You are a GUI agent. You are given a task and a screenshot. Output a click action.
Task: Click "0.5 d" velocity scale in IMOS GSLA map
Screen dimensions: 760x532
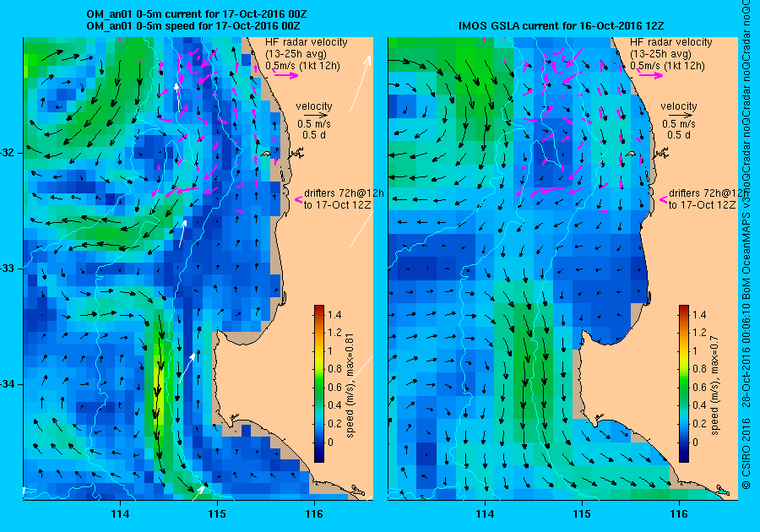(x=679, y=135)
